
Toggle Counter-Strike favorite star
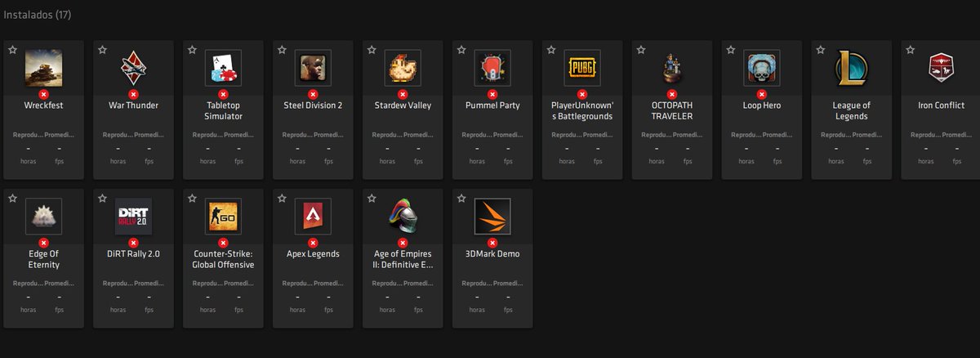pyautogui.click(x=192, y=199)
